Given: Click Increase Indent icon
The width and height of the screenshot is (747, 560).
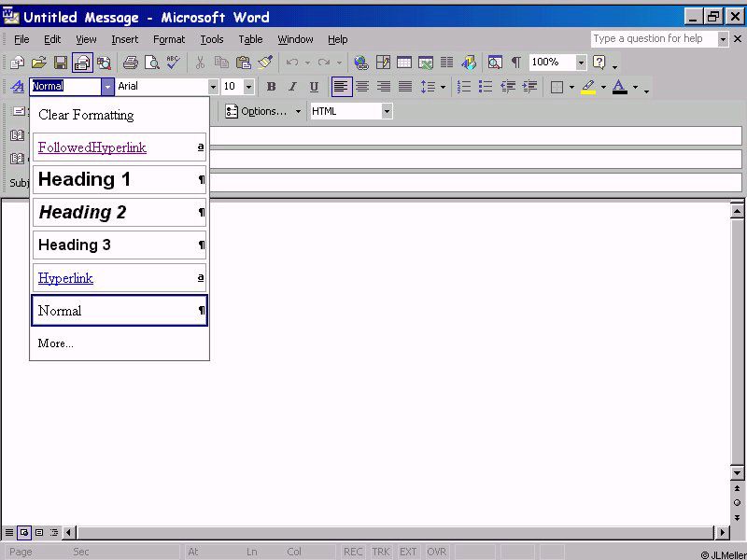Looking at the screenshot, I should (529, 87).
